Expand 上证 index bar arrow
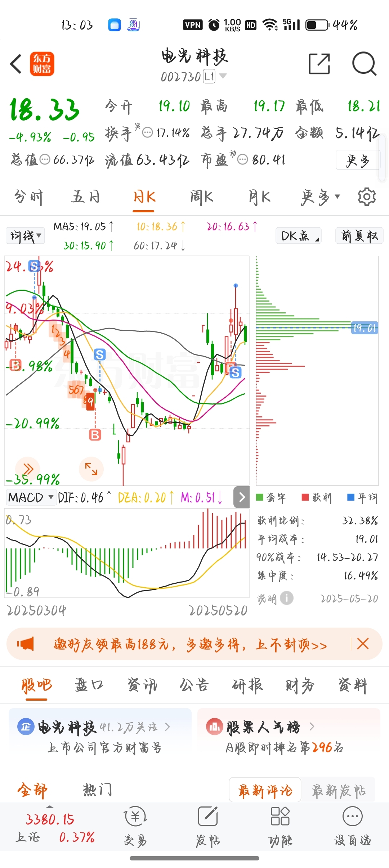The height and width of the screenshot is (868, 389). 50,807
